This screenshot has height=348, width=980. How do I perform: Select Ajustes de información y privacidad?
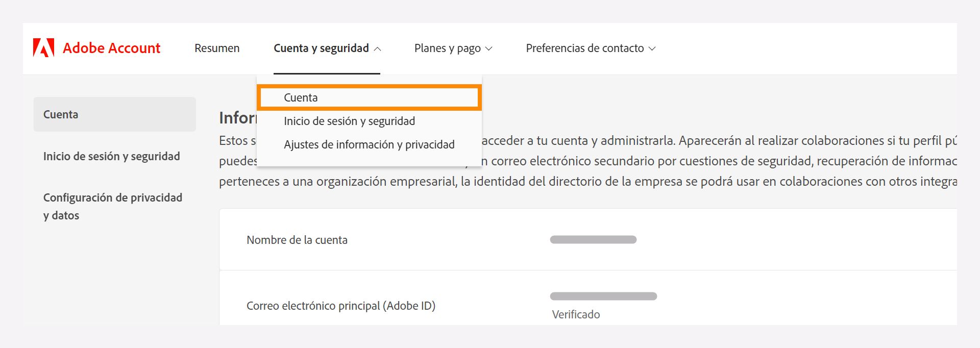[369, 144]
